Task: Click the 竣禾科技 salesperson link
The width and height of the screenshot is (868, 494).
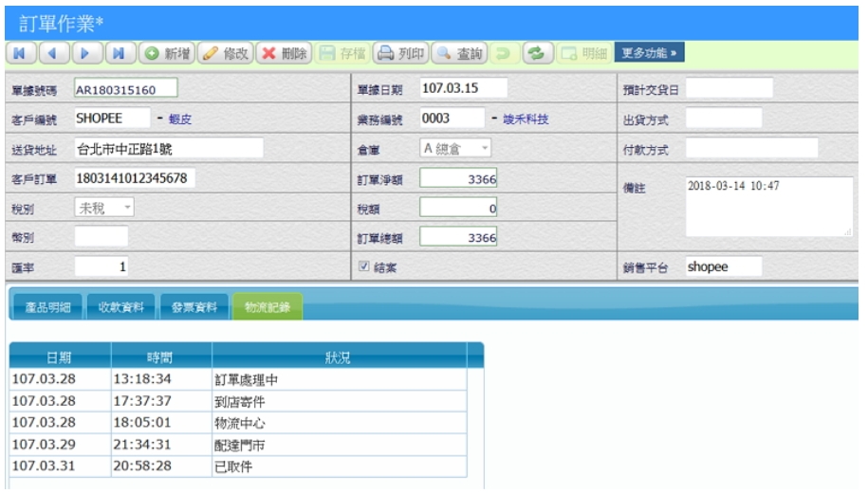Action: coord(526,119)
